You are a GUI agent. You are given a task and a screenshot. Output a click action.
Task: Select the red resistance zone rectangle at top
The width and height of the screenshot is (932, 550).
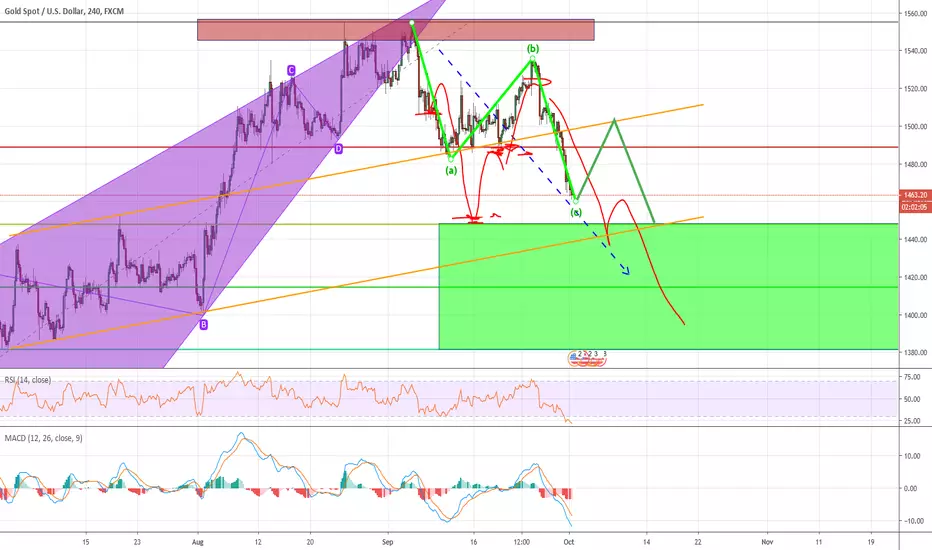395,30
